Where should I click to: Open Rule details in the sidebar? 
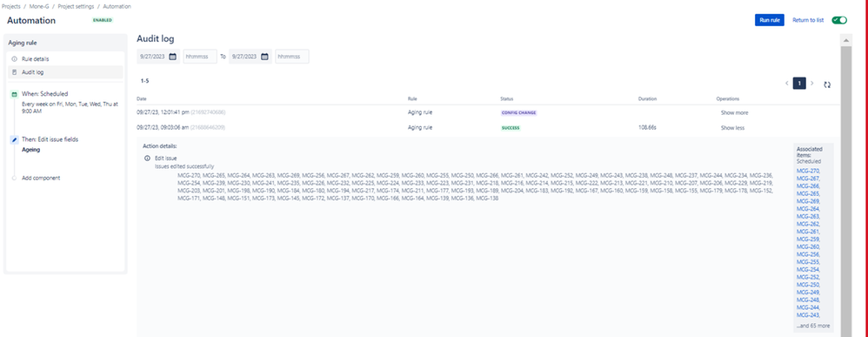[65, 58]
